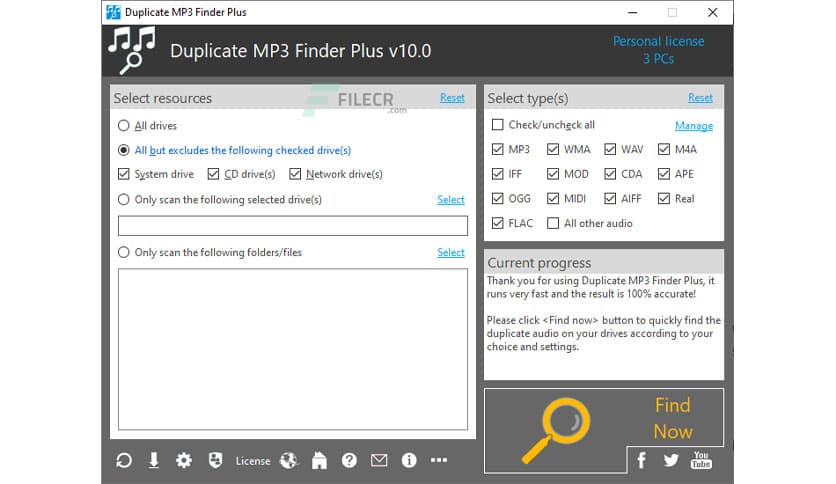Uncheck the Real file type

664,198
